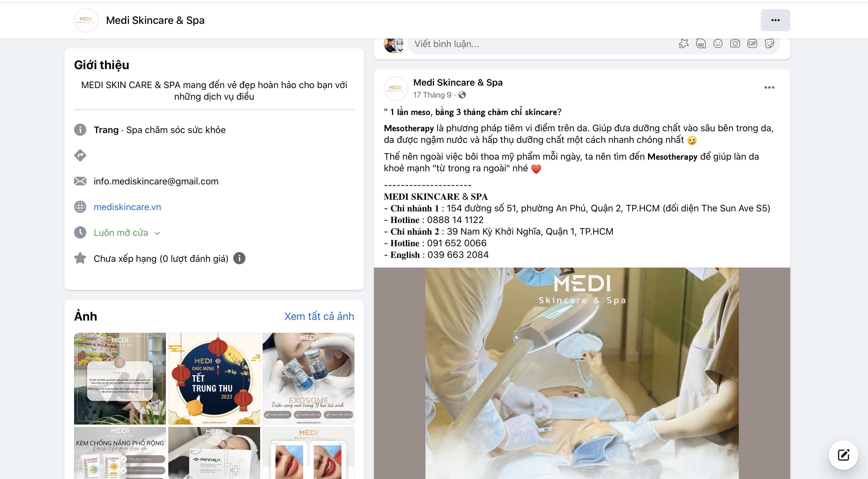Open the Exosome product photo thumbnail
This screenshot has height=479, width=868.
308,378
